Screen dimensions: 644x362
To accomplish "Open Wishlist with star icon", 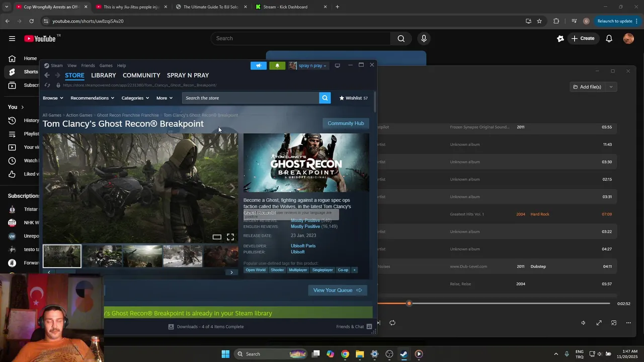I will 353,98.
